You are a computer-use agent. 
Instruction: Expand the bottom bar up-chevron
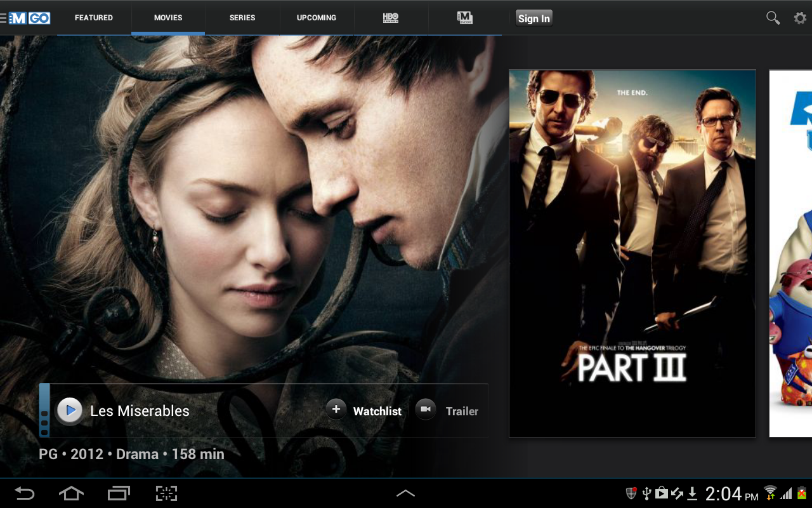pos(405,493)
